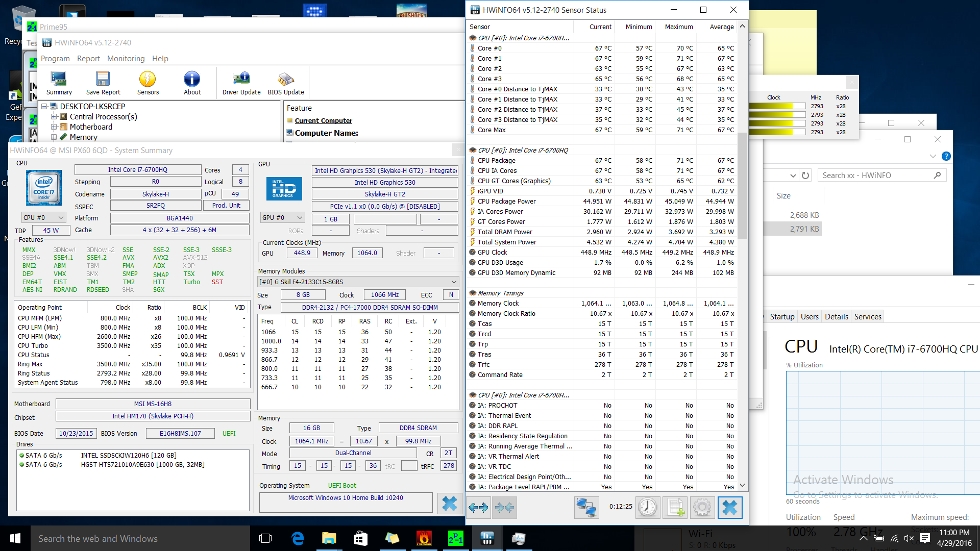The width and height of the screenshot is (980, 551).
Task: Open Task View on the taskbar
Action: (265, 538)
